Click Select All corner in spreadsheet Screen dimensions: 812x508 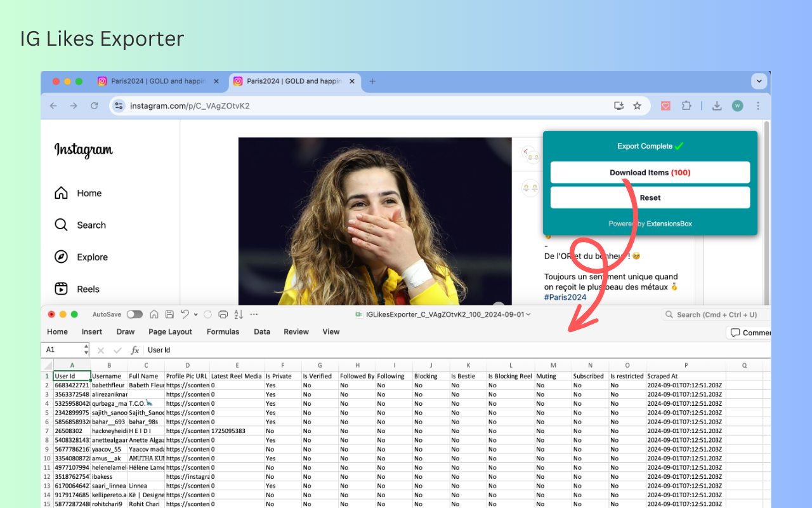tap(47, 365)
